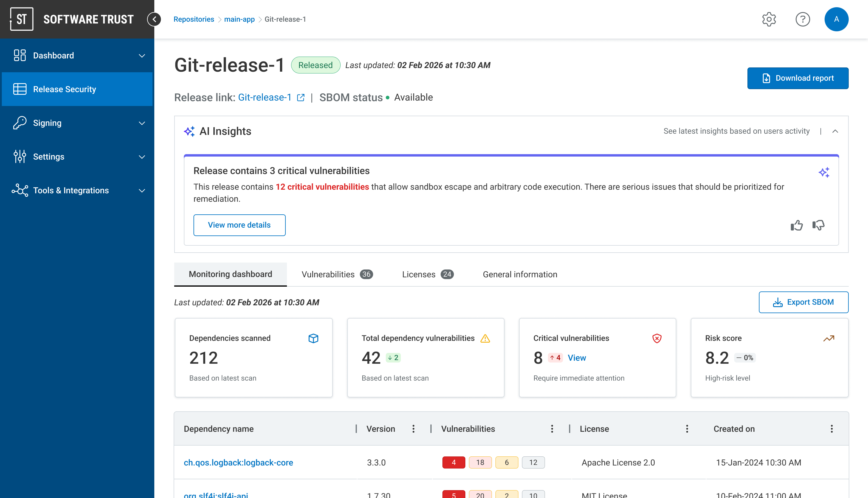Click pink badge 18 for logback-core
The image size is (868, 498).
pos(480,462)
